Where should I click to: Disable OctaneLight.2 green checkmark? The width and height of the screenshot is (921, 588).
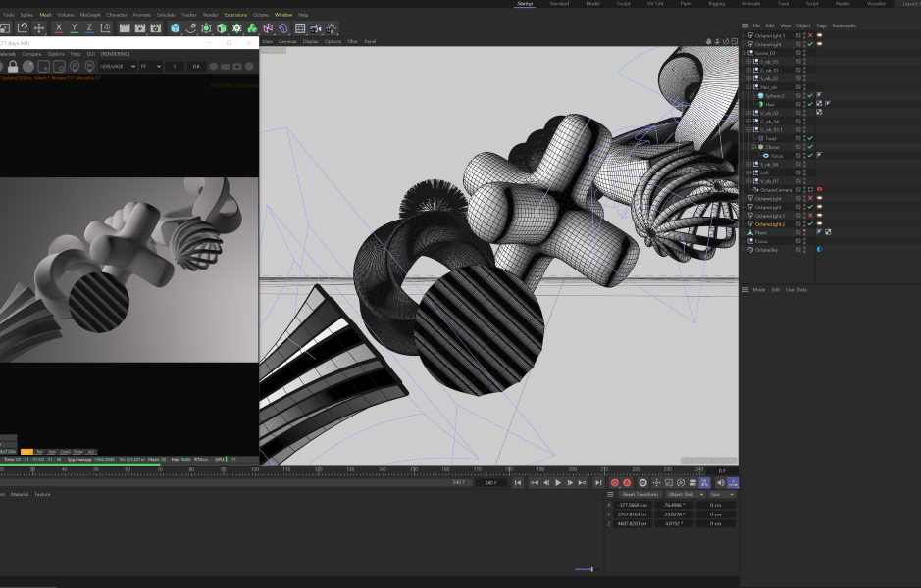click(x=810, y=224)
